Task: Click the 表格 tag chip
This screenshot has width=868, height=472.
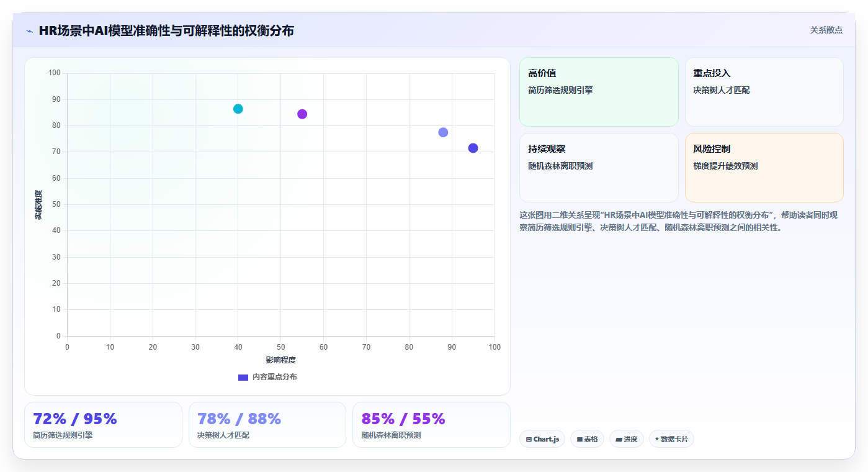Action: (x=587, y=439)
